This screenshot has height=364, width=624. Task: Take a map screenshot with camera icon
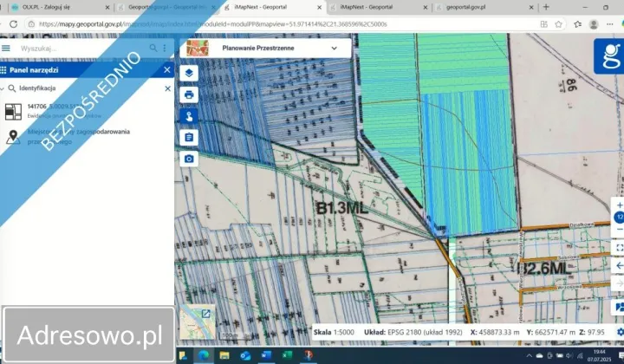(190, 159)
